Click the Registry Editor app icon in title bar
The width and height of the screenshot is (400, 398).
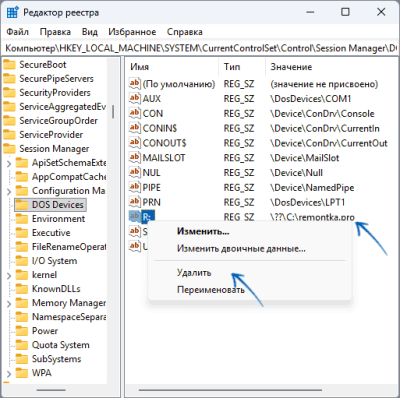pos(12,13)
